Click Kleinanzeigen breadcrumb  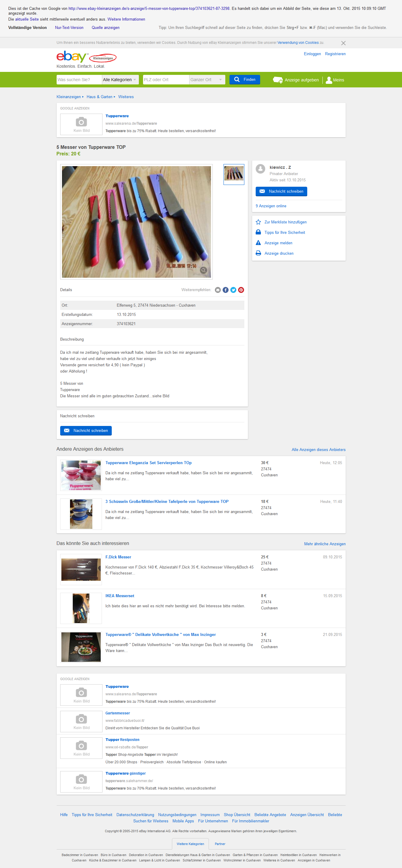click(x=69, y=97)
